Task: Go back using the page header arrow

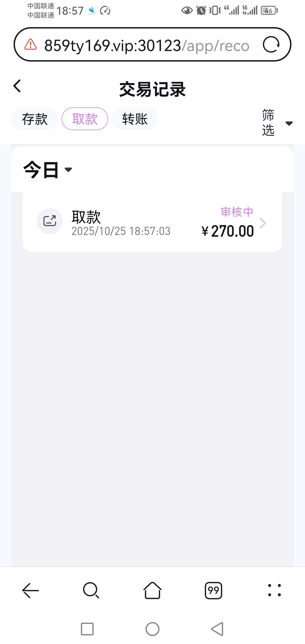Action: [17, 86]
